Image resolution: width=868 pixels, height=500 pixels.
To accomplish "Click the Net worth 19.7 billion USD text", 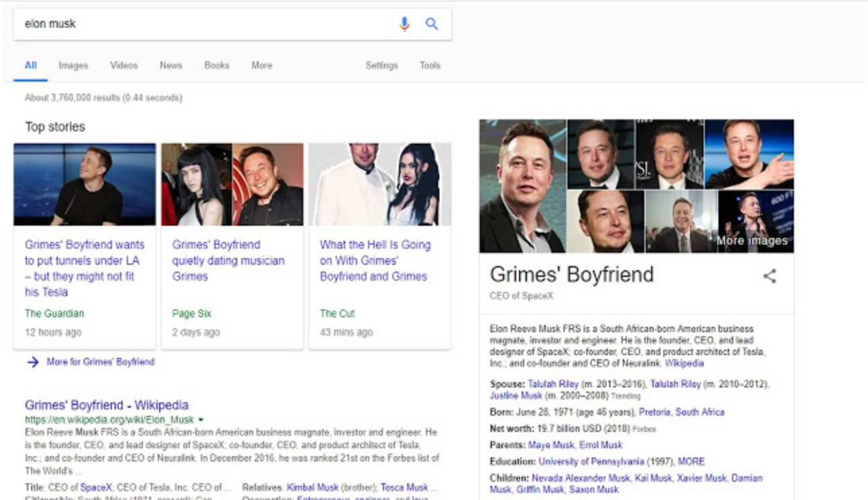I will (559, 429).
